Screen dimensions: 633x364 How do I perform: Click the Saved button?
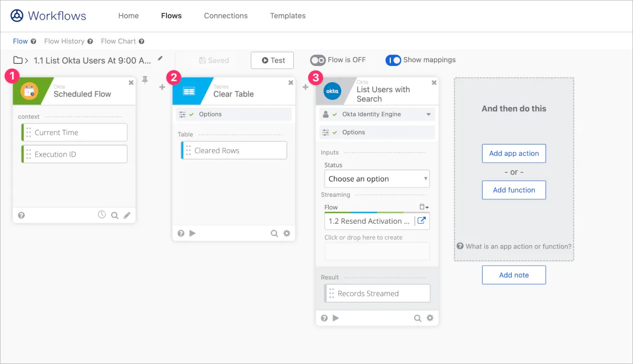coord(214,60)
